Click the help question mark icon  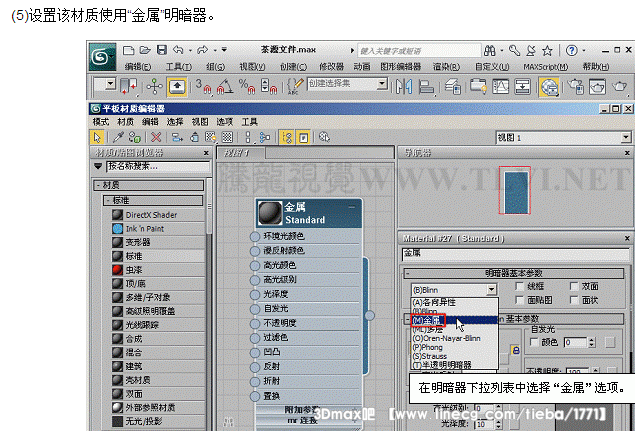click(x=571, y=51)
